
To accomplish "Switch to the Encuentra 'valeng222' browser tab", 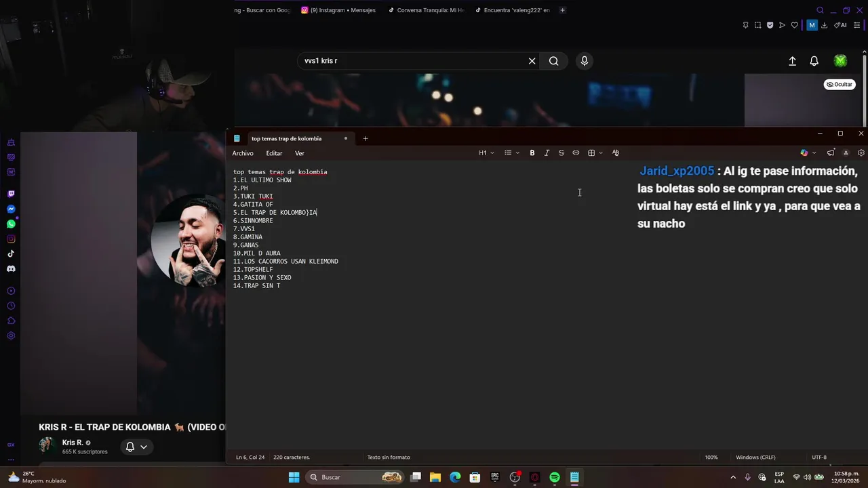I will coord(513,10).
